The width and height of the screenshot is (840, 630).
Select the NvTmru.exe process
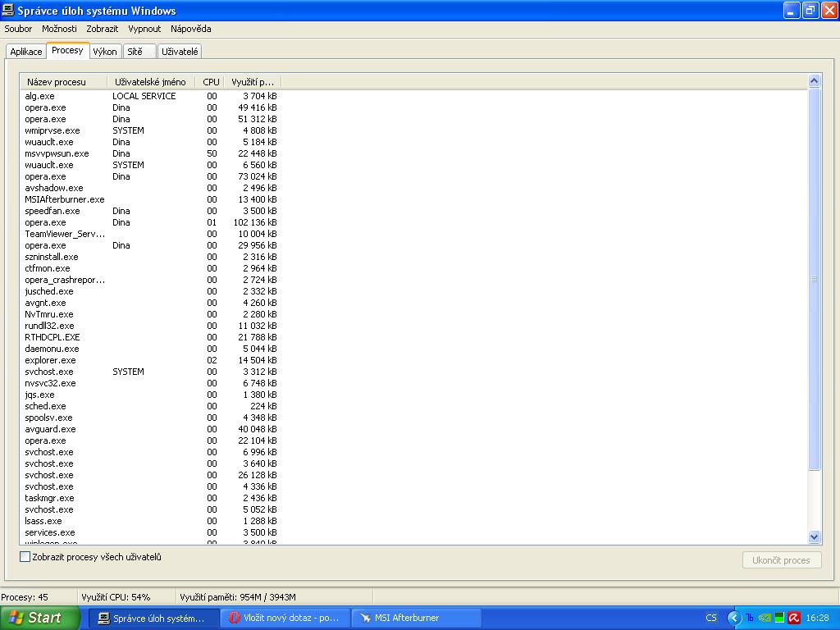[x=151, y=314]
